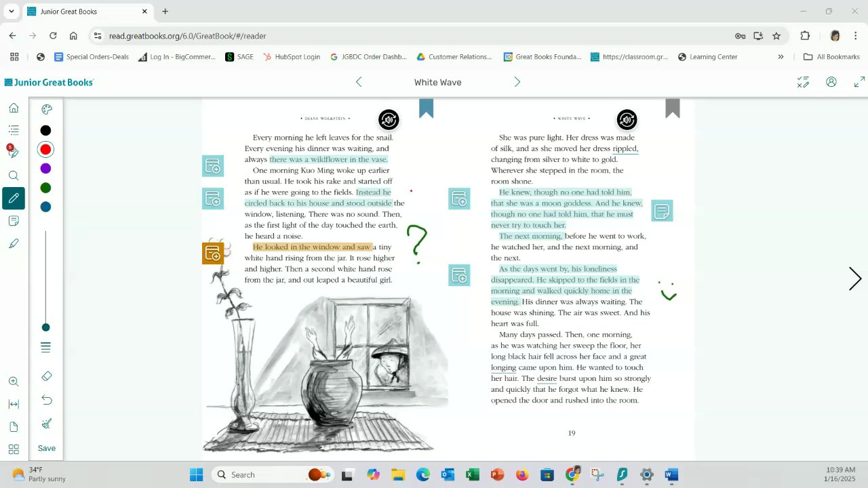
Task: Fit page to width
Action: tap(14, 404)
